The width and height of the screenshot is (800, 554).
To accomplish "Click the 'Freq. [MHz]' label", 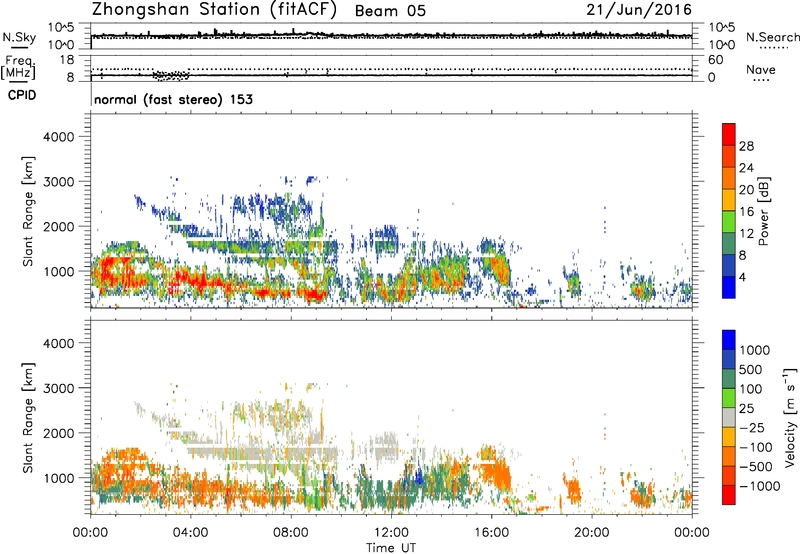I will click(x=19, y=68).
